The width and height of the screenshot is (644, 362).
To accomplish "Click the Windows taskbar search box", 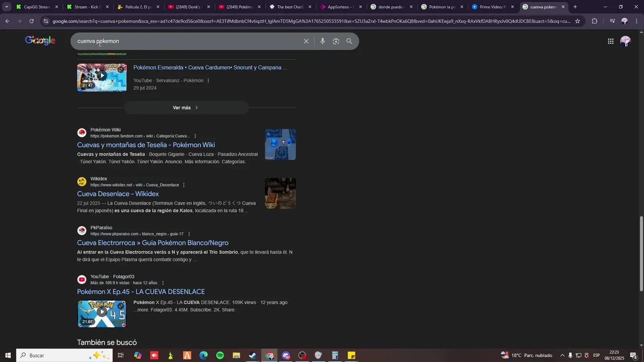I will click(64, 355).
